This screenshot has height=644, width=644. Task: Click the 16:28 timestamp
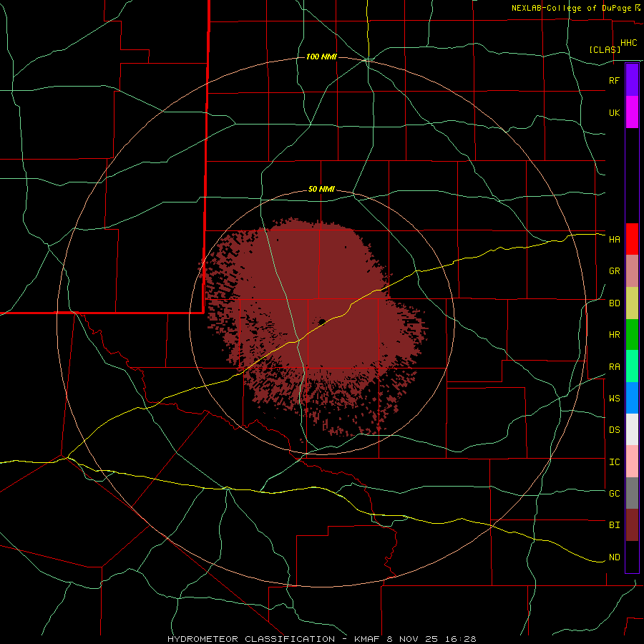pyautogui.click(x=461, y=639)
